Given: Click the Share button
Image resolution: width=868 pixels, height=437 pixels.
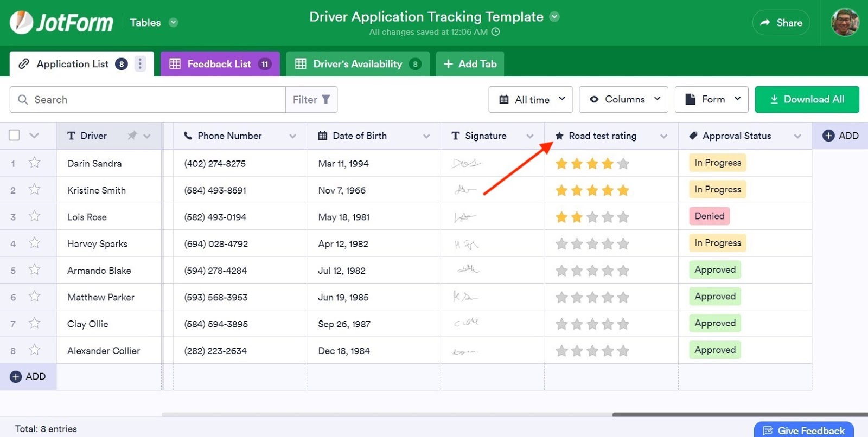Looking at the screenshot, I should 781,23.
